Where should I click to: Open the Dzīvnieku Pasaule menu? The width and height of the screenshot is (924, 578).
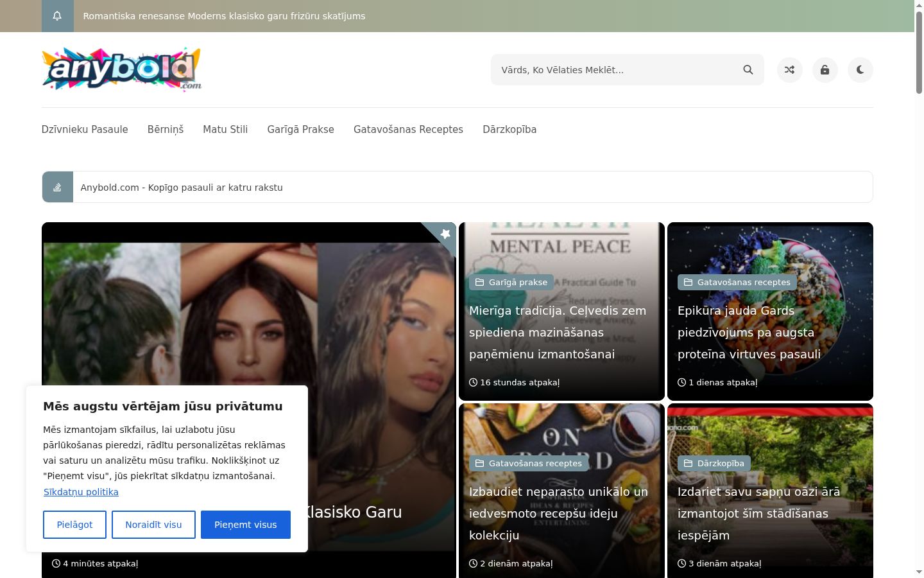pos(85,129)
